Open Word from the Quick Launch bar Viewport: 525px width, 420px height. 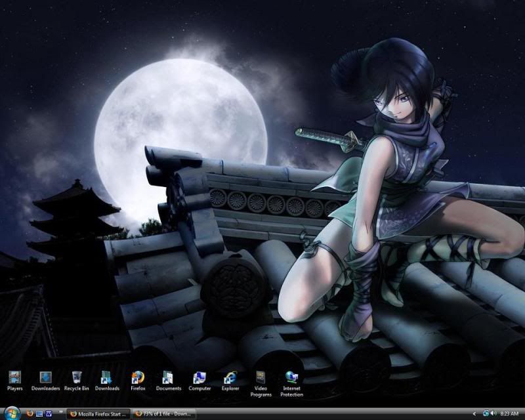pyautogui.click(x=49, y=414)
